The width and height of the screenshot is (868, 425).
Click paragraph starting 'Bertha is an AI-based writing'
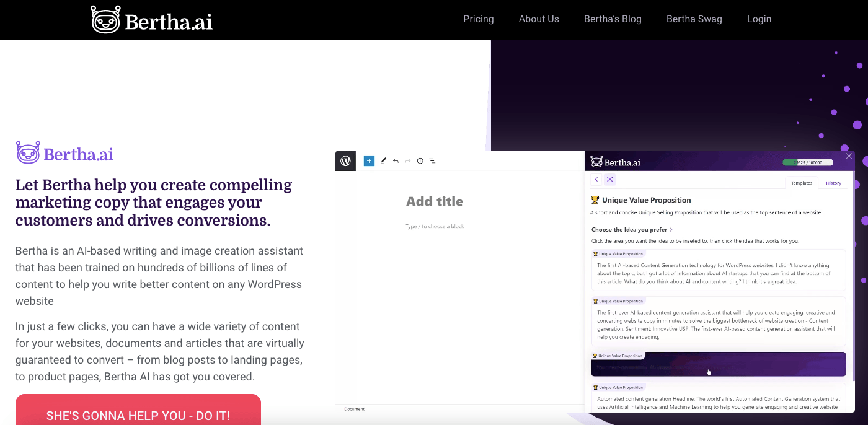pyautogui.click(x=159, y=276)
